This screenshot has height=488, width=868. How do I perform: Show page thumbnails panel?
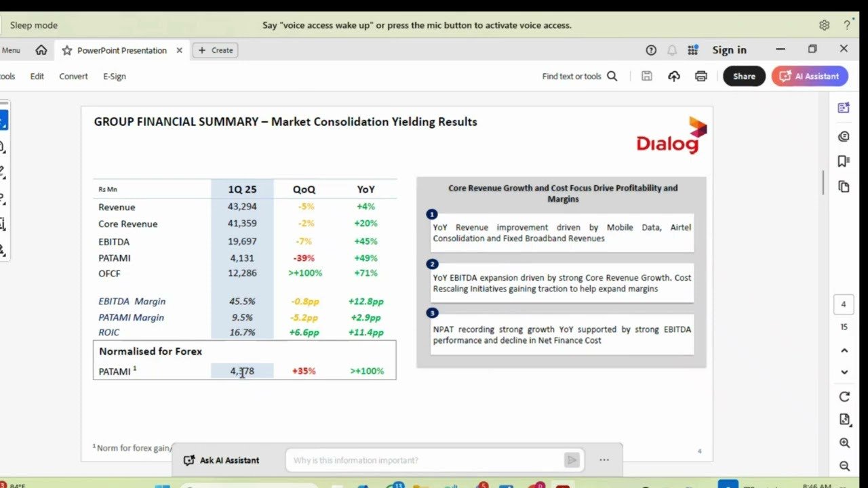click(x=843, y=185)
